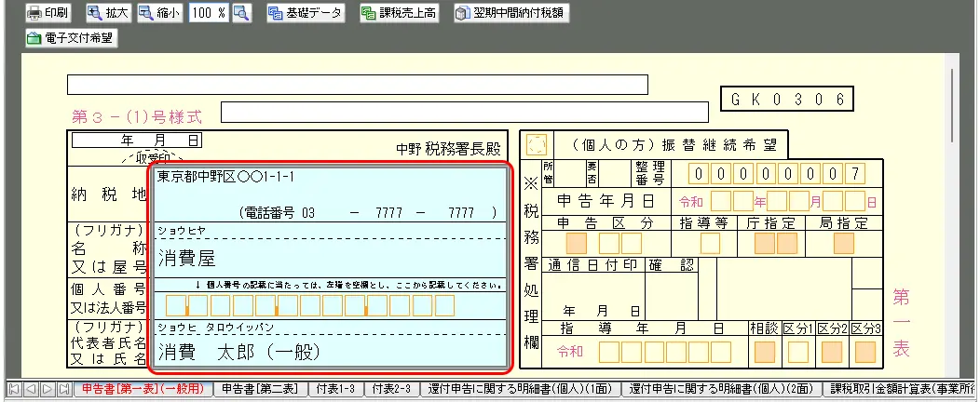Zoom out with the 縮小 magnifier button
The image size is (980, 402).
pos(159,13)
